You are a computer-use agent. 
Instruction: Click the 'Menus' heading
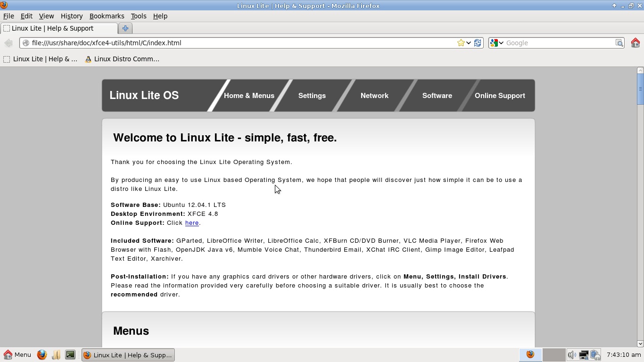(131, 331)
